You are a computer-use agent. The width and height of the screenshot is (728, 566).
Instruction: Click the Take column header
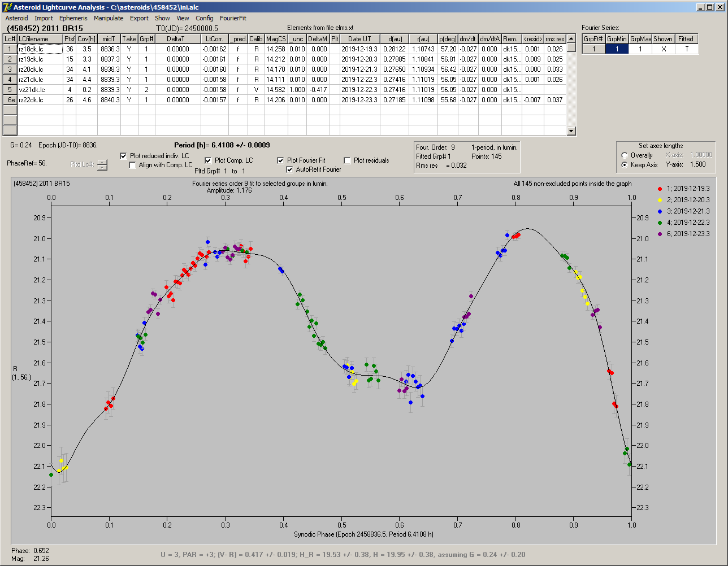coord(129,39)
